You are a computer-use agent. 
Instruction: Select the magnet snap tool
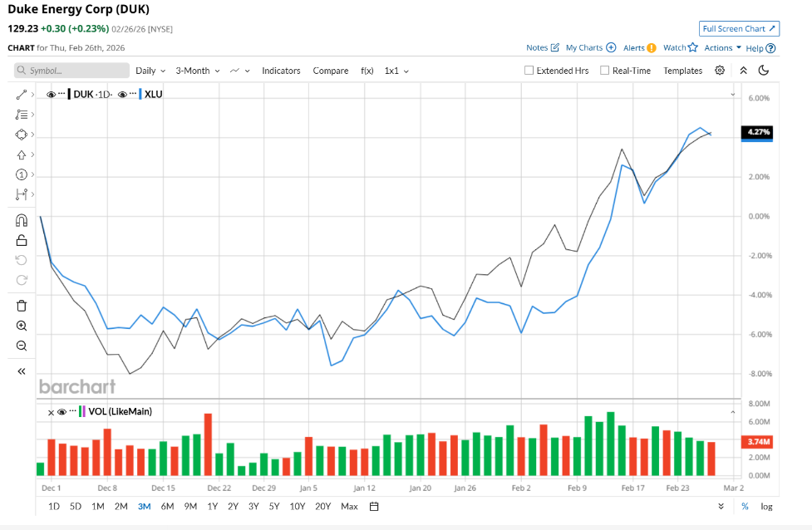coord(22,220)
